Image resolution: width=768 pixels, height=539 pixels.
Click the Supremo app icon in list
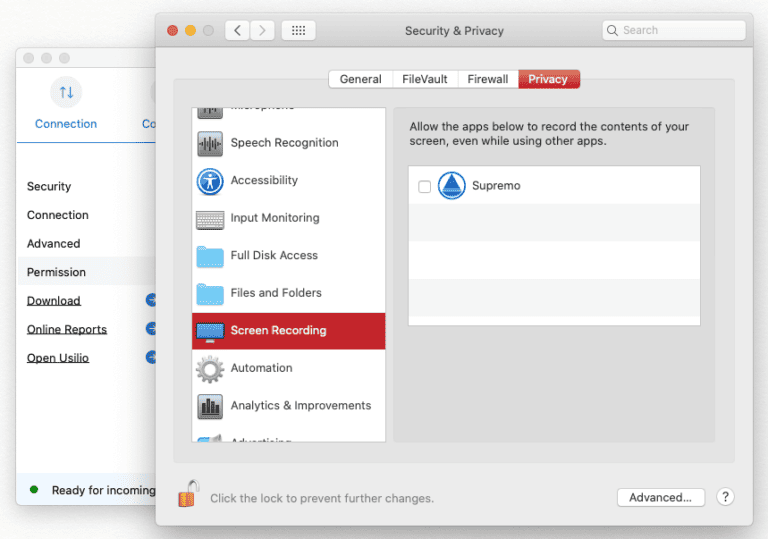[451, 186]
